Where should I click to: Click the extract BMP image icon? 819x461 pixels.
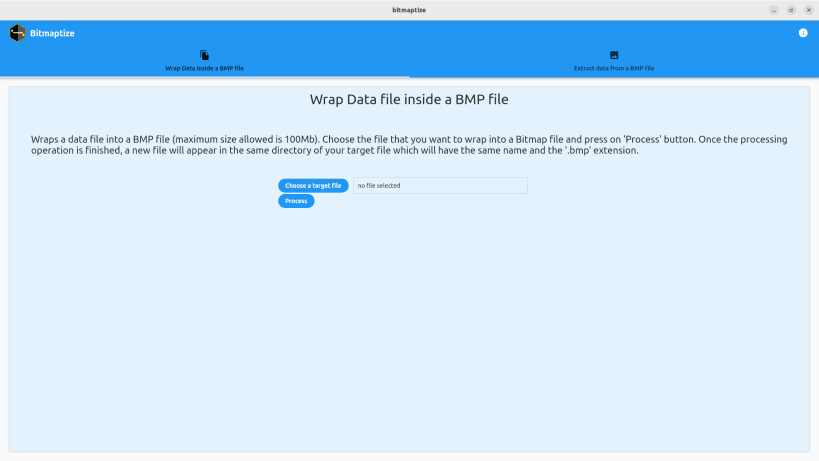(x=614, y=55)
